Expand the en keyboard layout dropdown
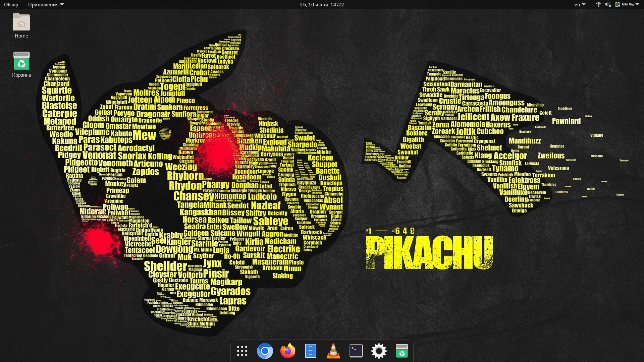This screenshot has width=644, height=362. point(580,5)
